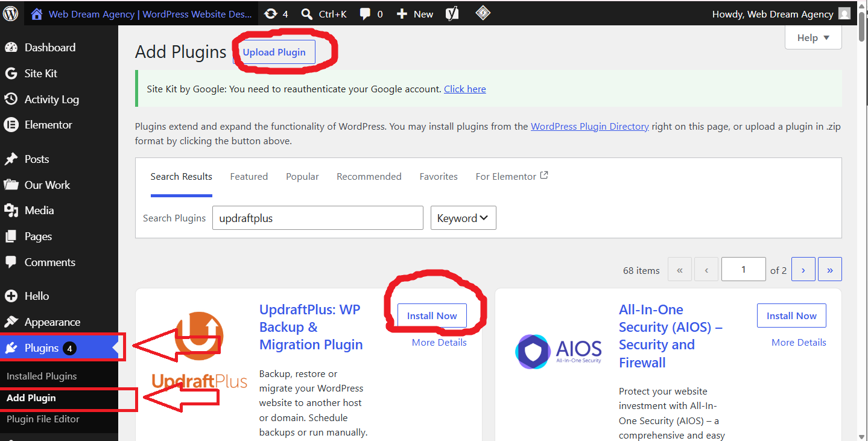The image size is (868, 441).
Task: Click the Activity Log clock icon
Action: point(11,100)
